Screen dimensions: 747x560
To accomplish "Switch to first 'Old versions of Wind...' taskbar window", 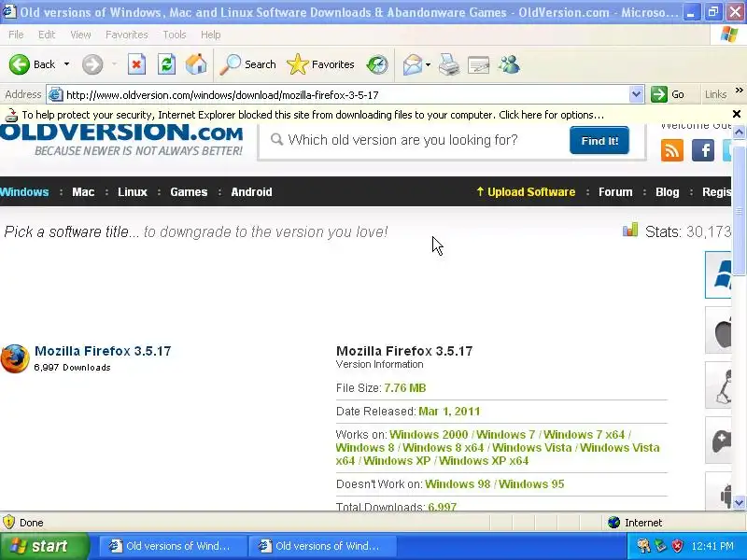I will (172, 546).
